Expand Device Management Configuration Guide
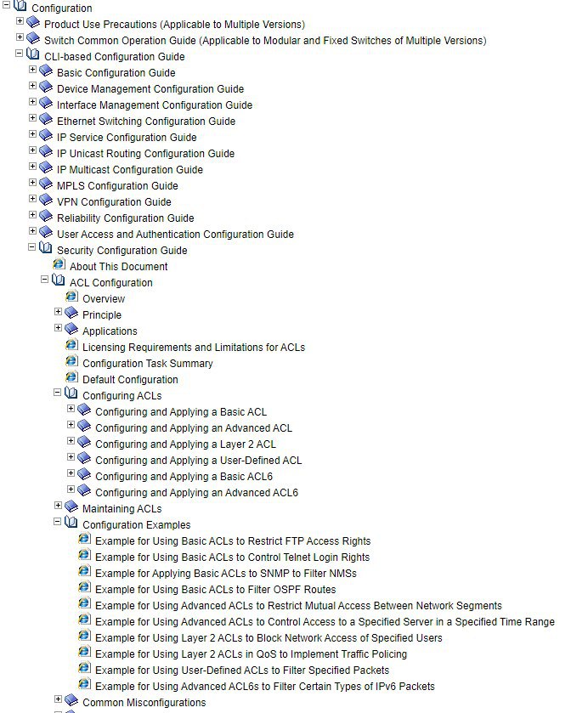Image resolution: width=588 pixels, height=713 pixels. point(32,86)
